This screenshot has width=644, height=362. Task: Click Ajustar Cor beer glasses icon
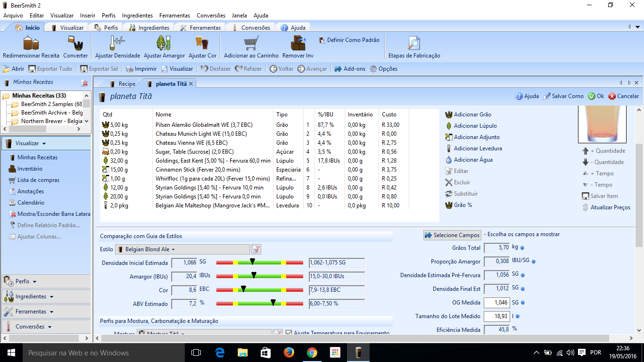[202, 43]
